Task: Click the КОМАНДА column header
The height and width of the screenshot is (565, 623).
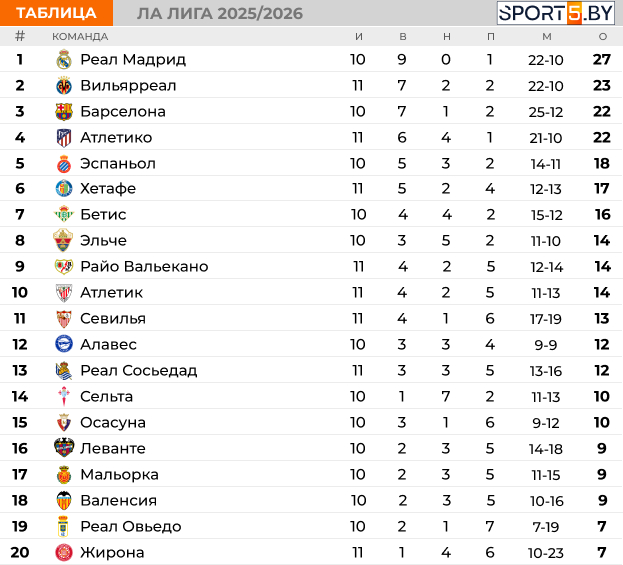Action: [80, 36]
